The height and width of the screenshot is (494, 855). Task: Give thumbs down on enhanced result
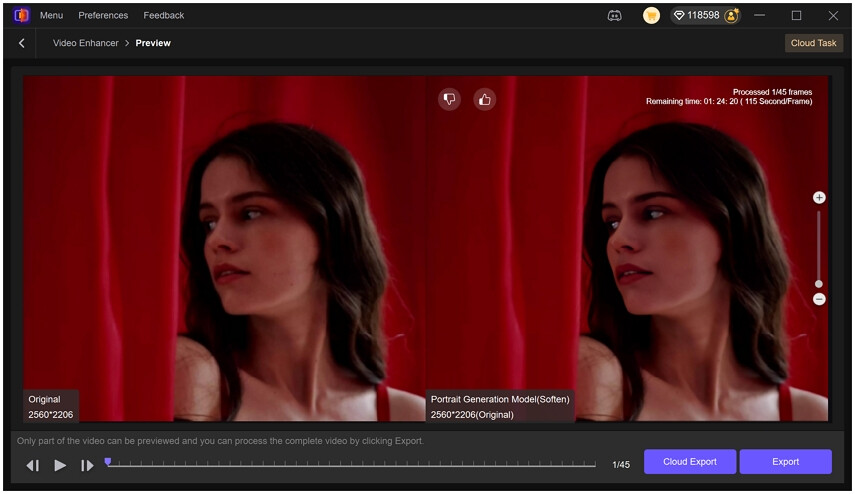[x=449, y=99]
